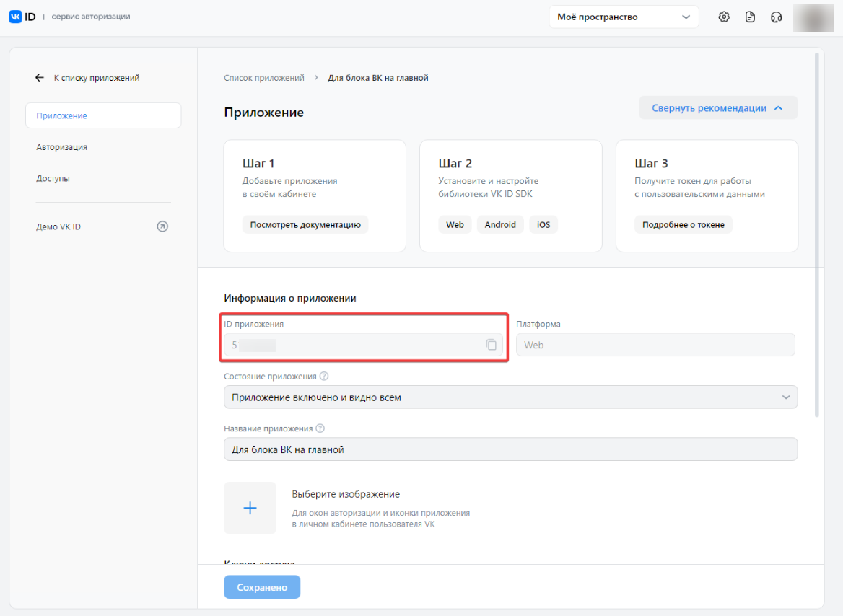This screenshot has height=616, width=843.
Task: Click Посмотреть документацию button
Action: click(x=305, y=224)
